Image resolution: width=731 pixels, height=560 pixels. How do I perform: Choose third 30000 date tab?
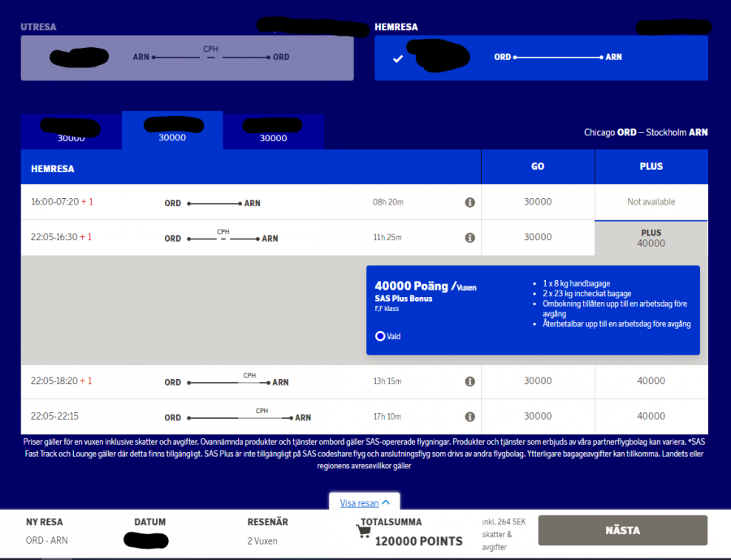coord(273,133)
